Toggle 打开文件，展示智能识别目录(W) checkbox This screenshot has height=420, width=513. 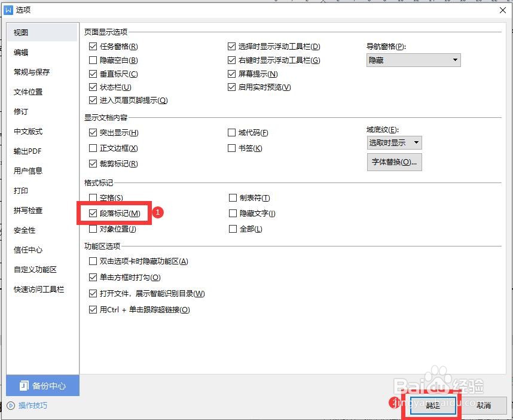(x=93, y=293)
